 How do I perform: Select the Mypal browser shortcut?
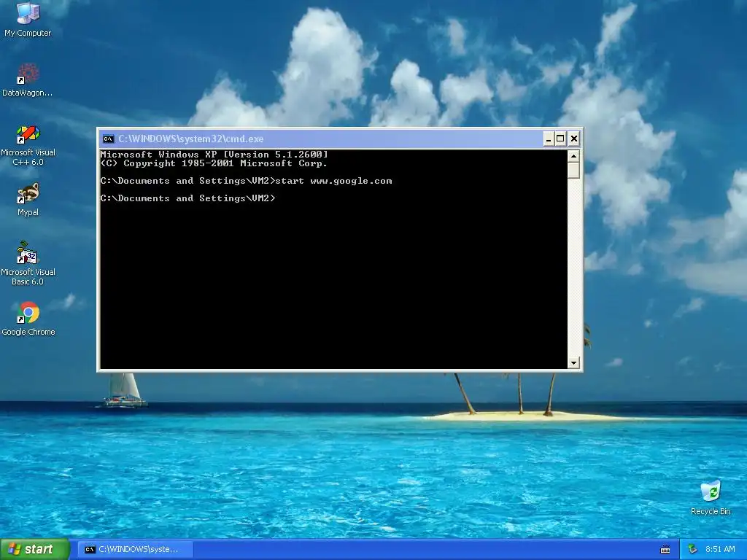[x=28, y=200]
